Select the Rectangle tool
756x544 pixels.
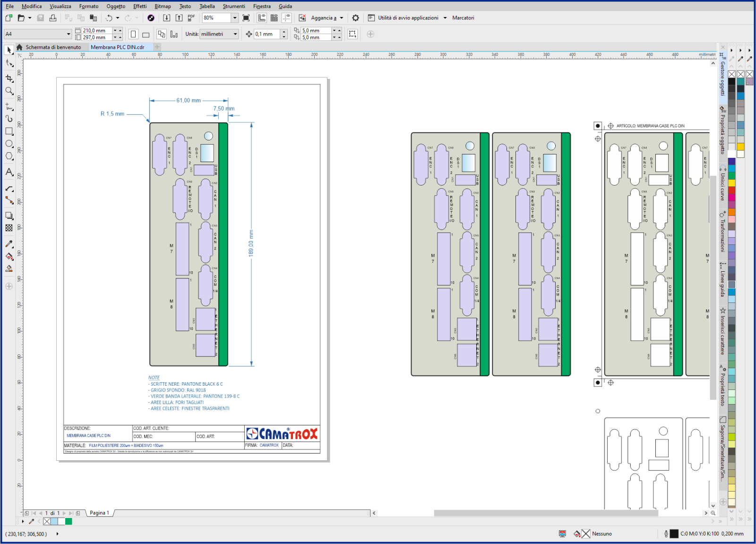(9, 131)
